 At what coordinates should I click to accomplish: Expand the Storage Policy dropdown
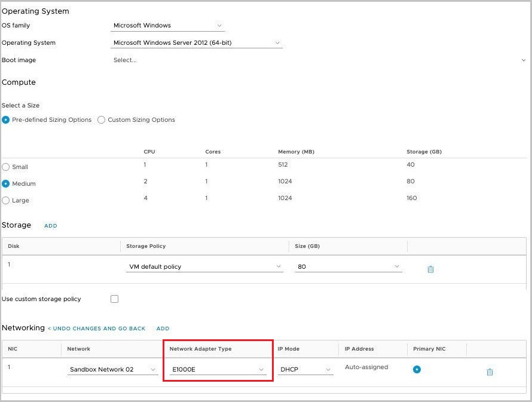[204, 267]
